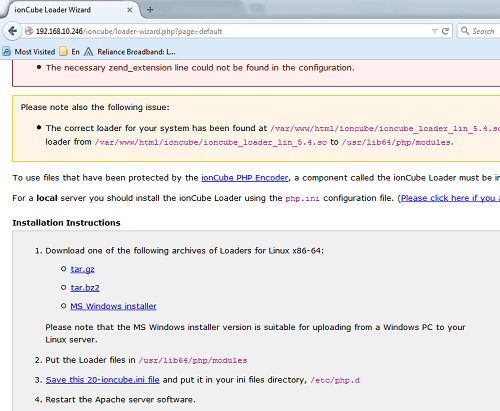Open the Most Visited bookmarks menu
Screen dimensions: 500x411
click(x=29, y=52)
